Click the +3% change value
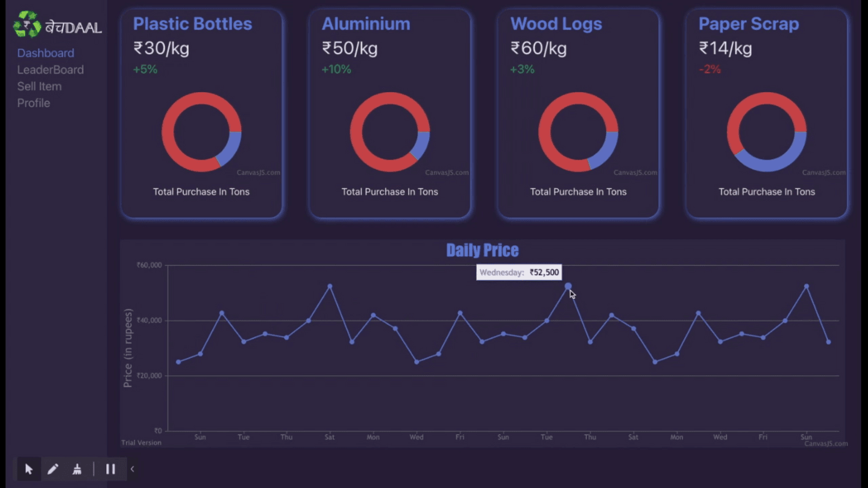This screenshot has width=868, height=488. [x=523, y=69]
